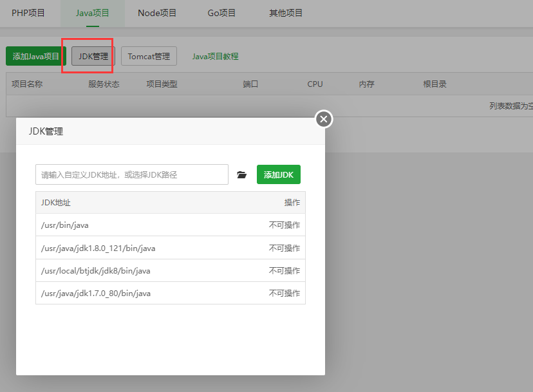Switch to the PHP项目 tab

[x=28, y=13]
